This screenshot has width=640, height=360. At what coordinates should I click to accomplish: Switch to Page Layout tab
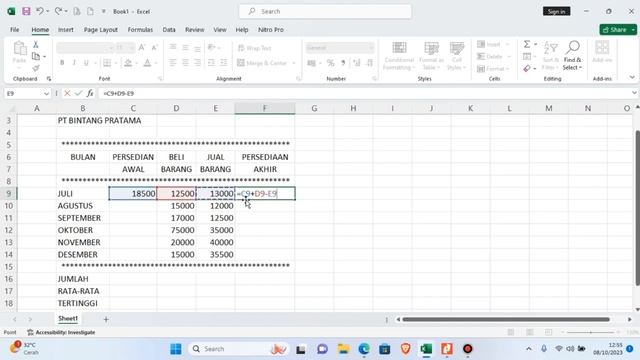coord(101,30)
